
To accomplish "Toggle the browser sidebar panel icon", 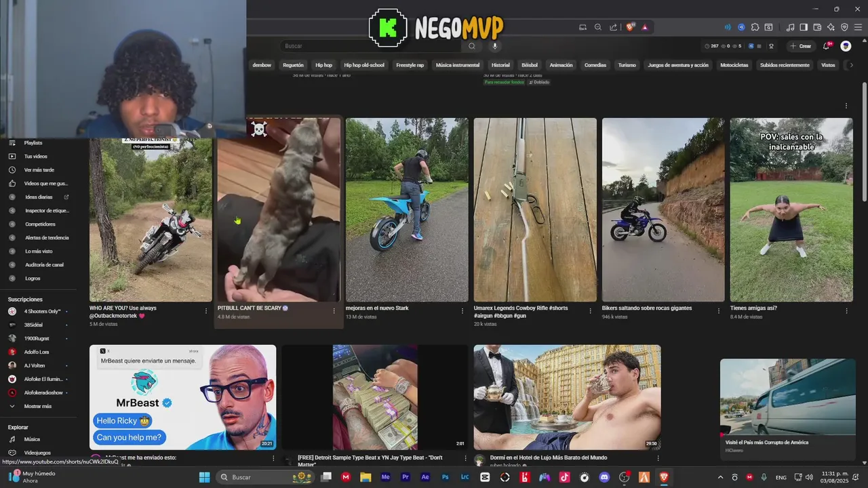I will pos(804,27).
